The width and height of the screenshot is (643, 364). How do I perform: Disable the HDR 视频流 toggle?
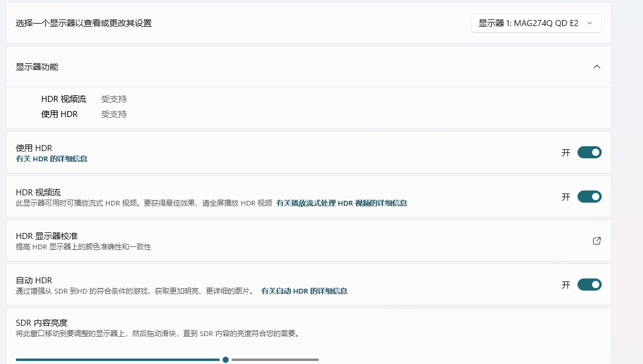[589, 197]
